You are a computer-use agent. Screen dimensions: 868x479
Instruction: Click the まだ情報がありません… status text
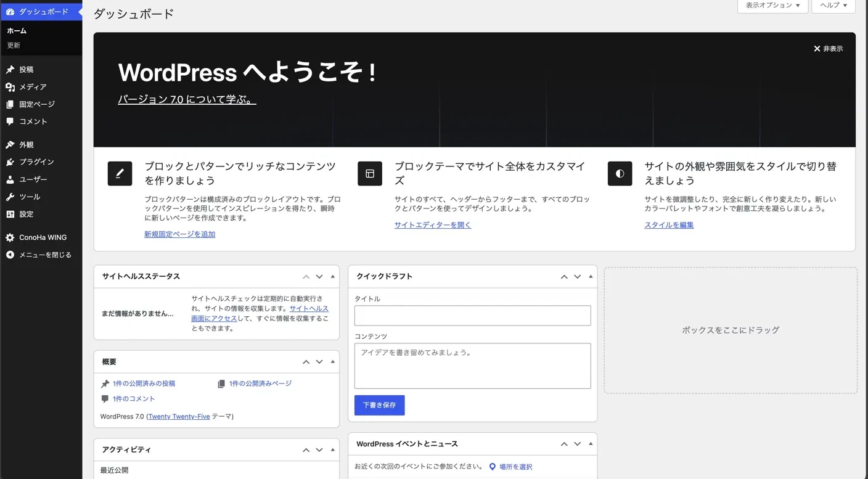tap(137, 314)
